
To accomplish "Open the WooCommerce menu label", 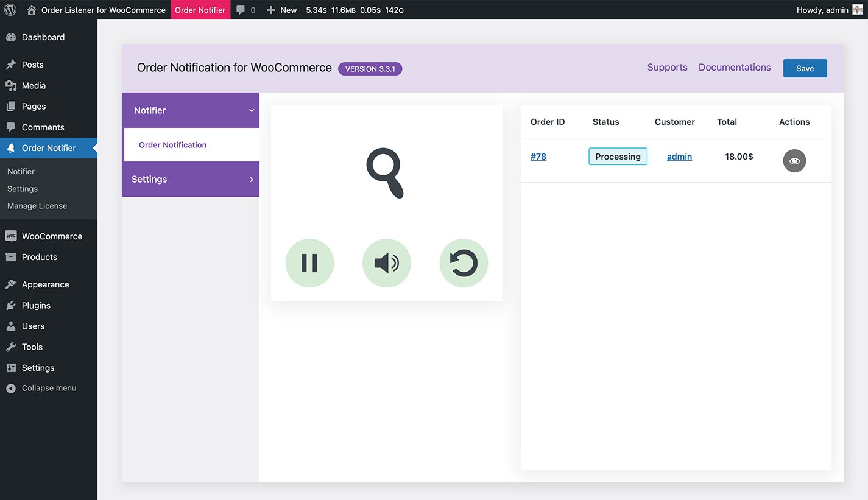I will 52,236.
